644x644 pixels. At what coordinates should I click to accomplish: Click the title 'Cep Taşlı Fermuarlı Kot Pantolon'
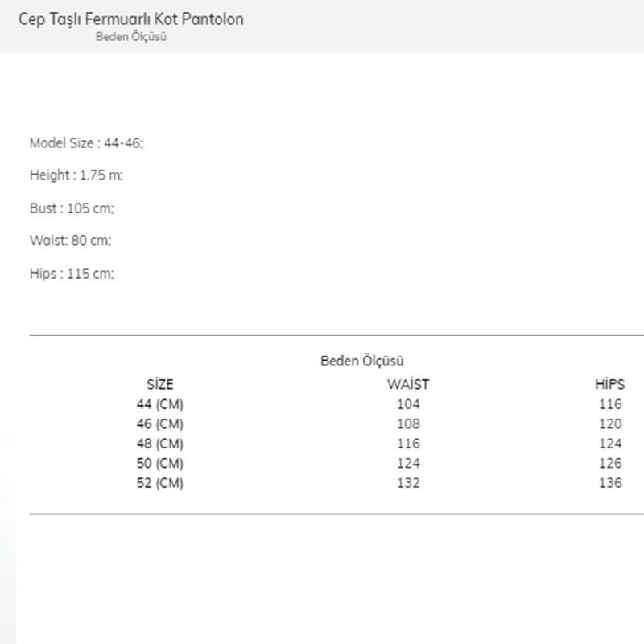click(130, 19)
